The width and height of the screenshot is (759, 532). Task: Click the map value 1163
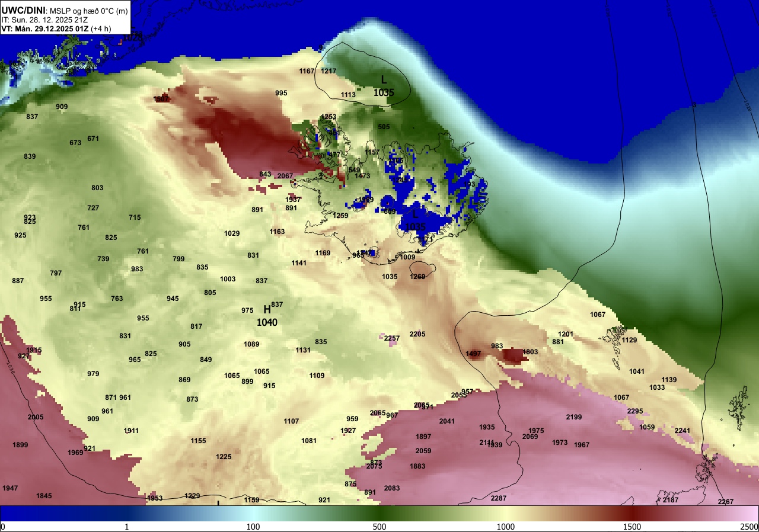(277, 232)
